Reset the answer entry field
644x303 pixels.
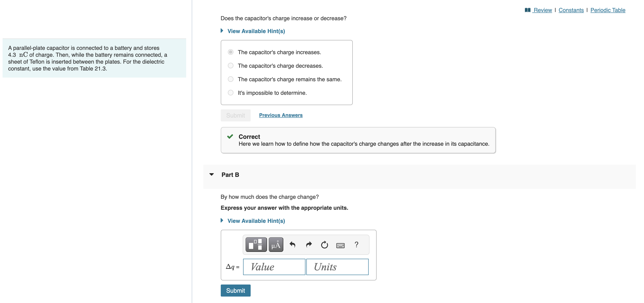coord(324,245)
